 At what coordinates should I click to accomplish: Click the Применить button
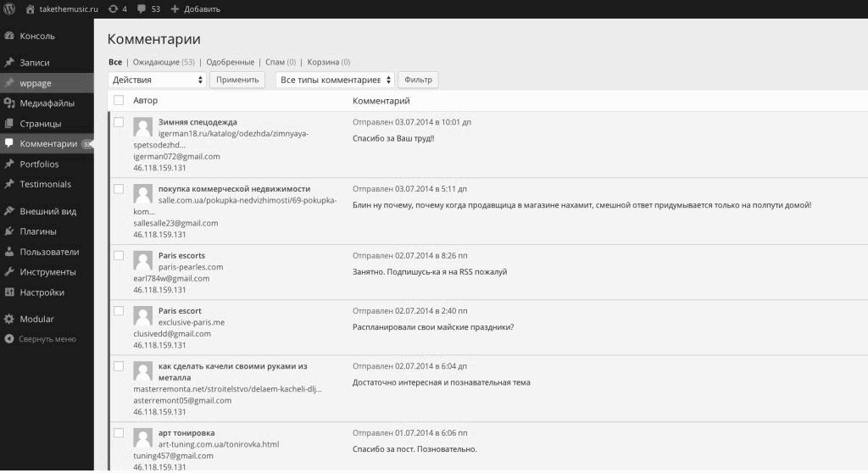coord(237,80)
